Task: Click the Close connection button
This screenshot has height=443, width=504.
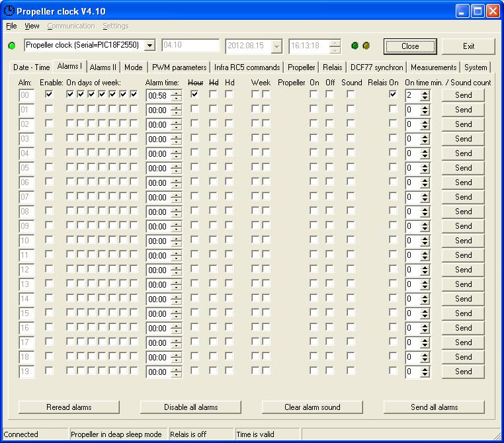Action: pyautogui.click(x=410, y=46)
